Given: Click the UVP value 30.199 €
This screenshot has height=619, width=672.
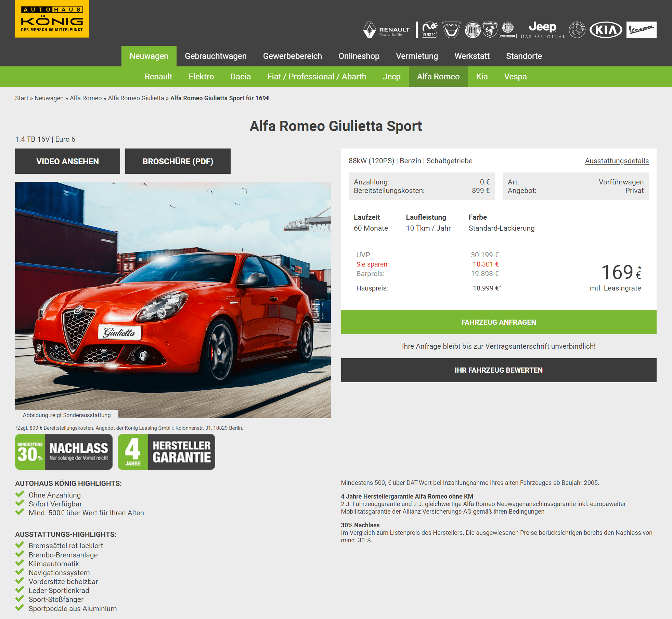Looking at the screenshot, I should point(484,255).
